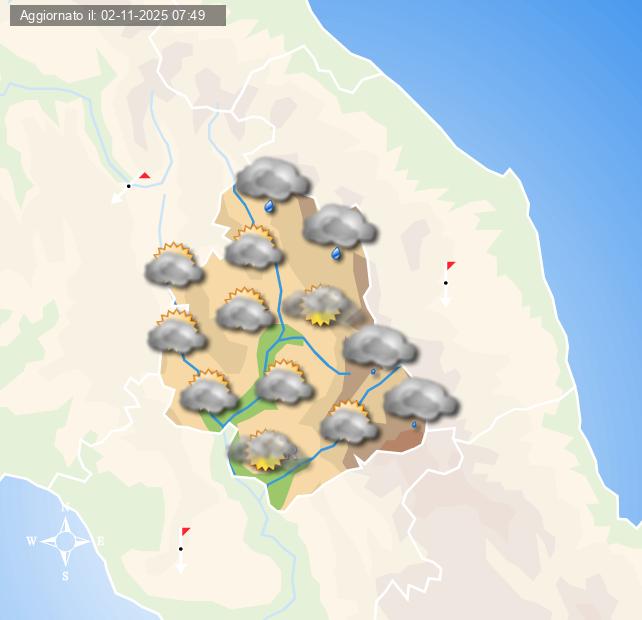Click the central sun-cloud left of the hazy sun icon
The image size is (642, 620).
245,310
